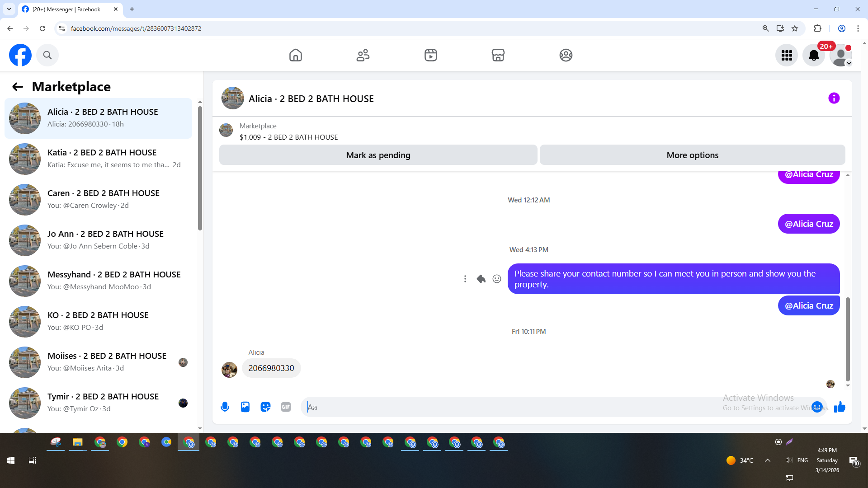The height and width of the screenshot is (488, 868).
Task: Open the emoji picker in message box
Action: tap(817, 407)
